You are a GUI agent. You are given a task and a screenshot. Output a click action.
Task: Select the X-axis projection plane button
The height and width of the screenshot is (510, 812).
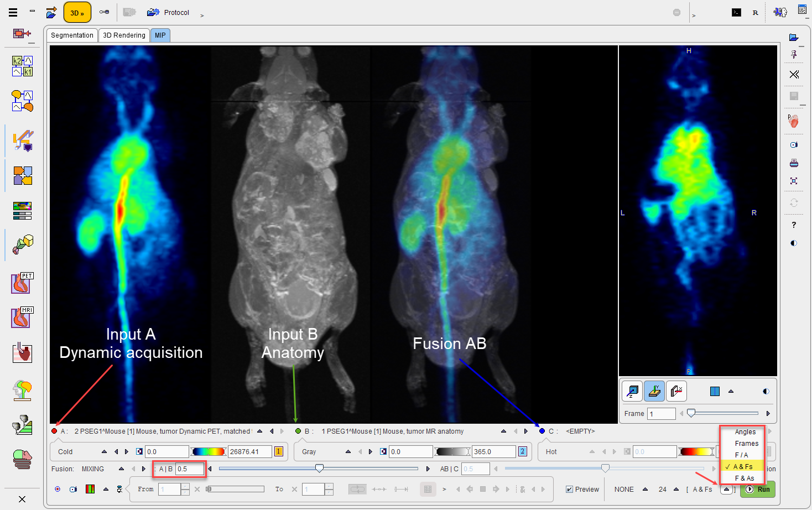[x=676, y=391]
